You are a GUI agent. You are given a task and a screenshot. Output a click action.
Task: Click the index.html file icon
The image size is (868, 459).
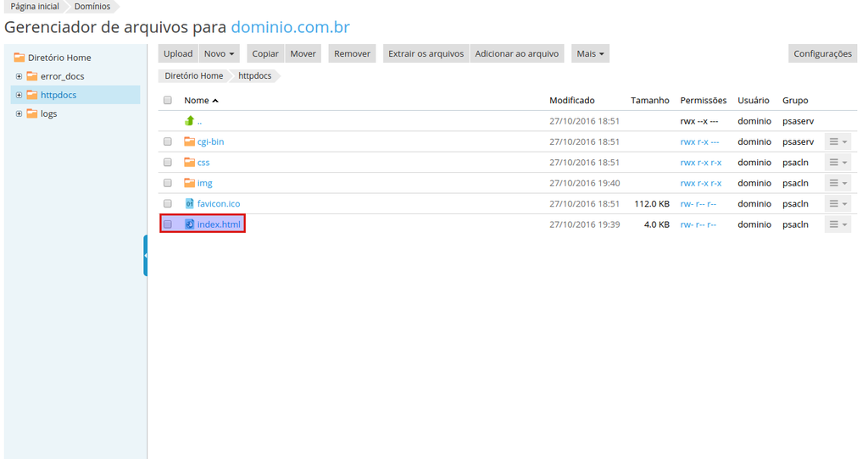click(190, 224)
